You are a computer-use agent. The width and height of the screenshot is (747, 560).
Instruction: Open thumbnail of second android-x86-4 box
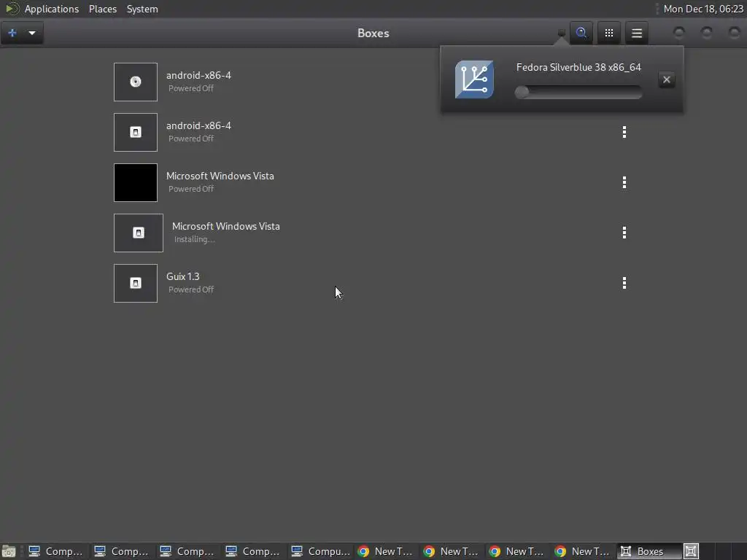pyautogui.click(x=135, y=133)
